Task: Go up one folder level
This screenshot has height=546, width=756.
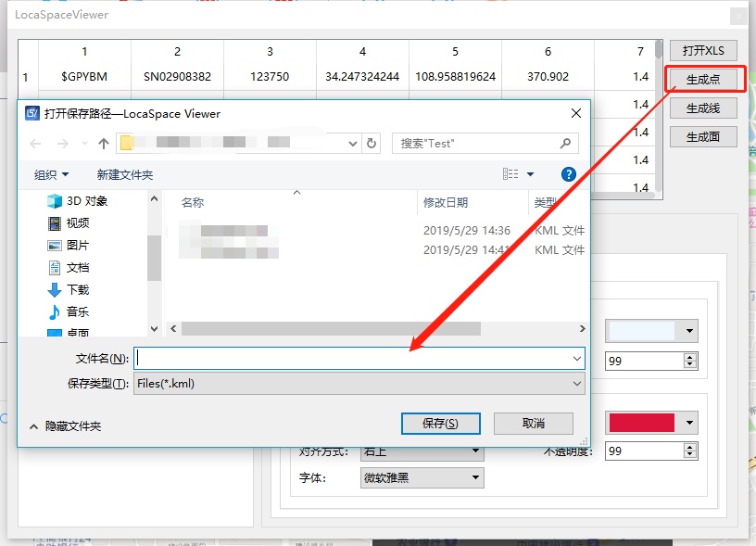Action: click(103, 144)
